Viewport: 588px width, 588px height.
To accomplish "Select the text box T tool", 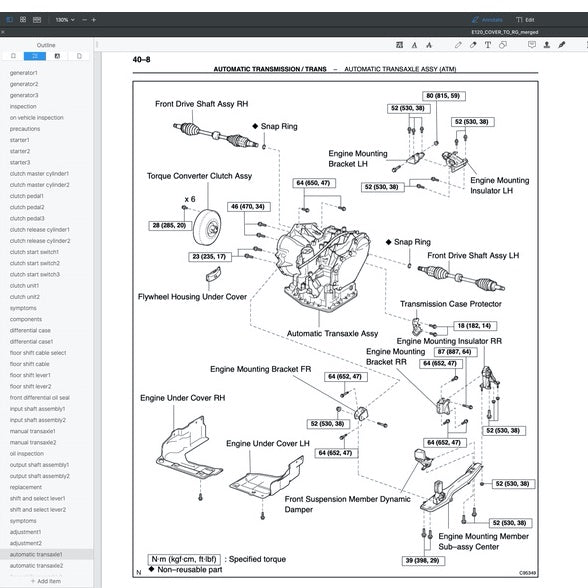I will tap(488, 45).
